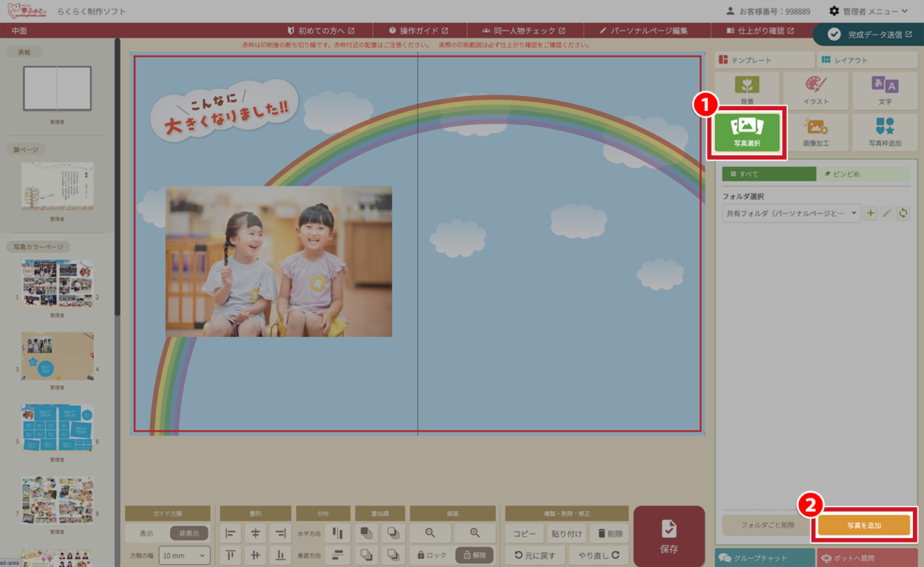Select the こんなに大きくなりました title sticker

224,111
